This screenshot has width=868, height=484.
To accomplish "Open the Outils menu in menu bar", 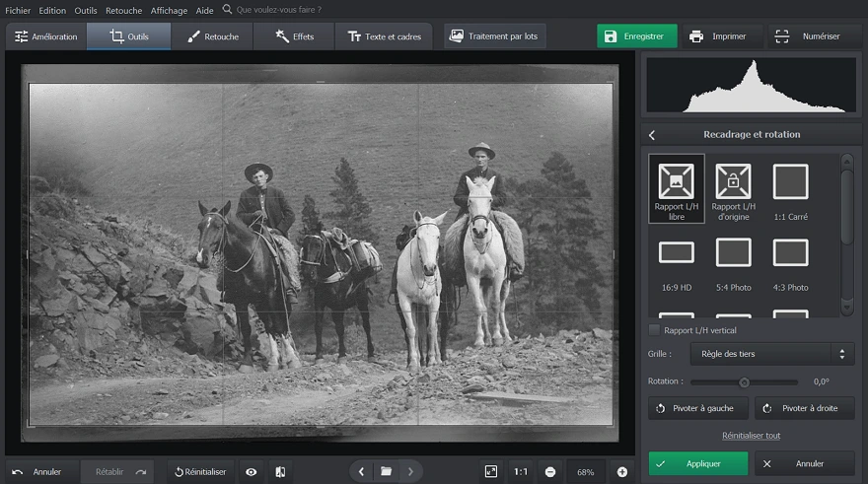I will tap(86, 10).
